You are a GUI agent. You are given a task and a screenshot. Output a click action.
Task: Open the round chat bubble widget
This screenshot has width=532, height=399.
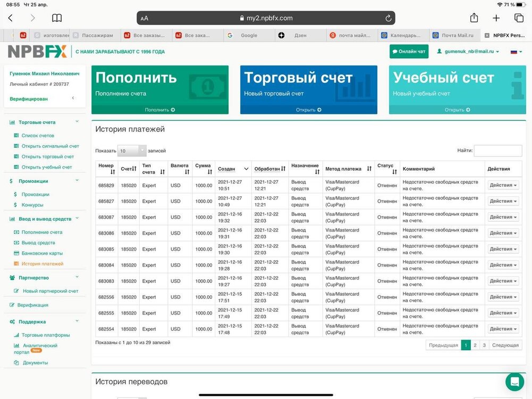(x=514, y=381)
